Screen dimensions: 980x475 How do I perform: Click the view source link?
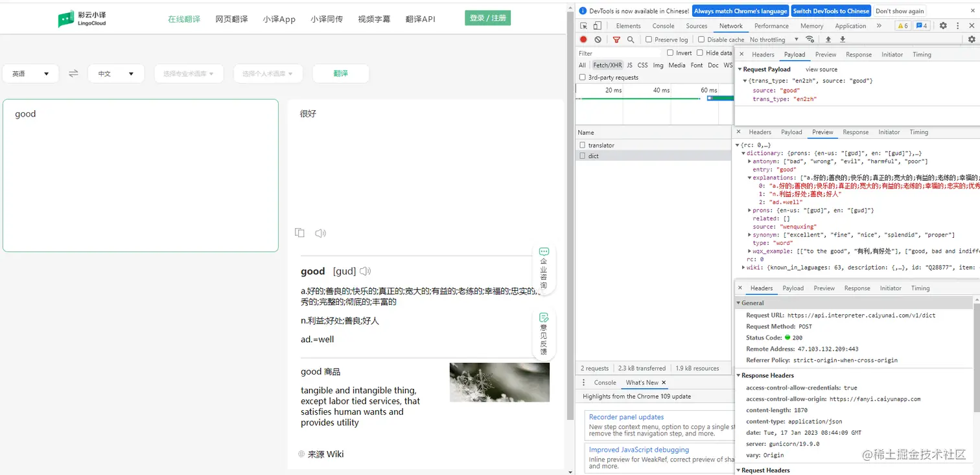[821, 69]
